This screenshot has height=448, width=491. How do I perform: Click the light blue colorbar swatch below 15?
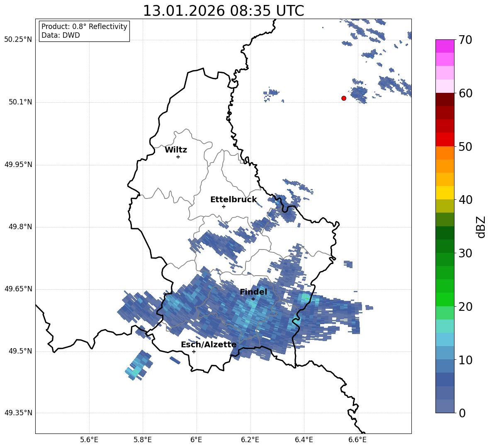pyautogui.click(x=445, y=339)
